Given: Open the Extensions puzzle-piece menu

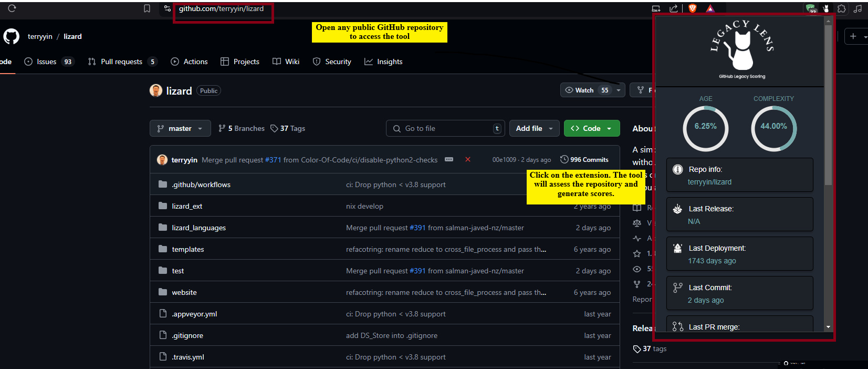Looking at the screenshot, I should [842, 8].
